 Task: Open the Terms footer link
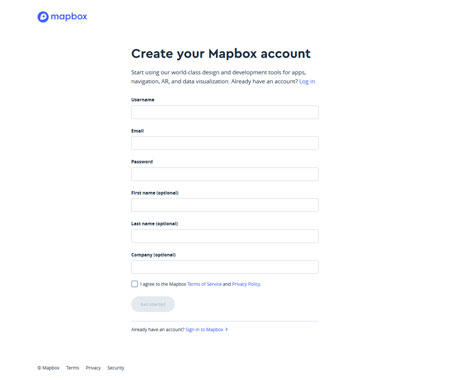(x=72, y=368)
